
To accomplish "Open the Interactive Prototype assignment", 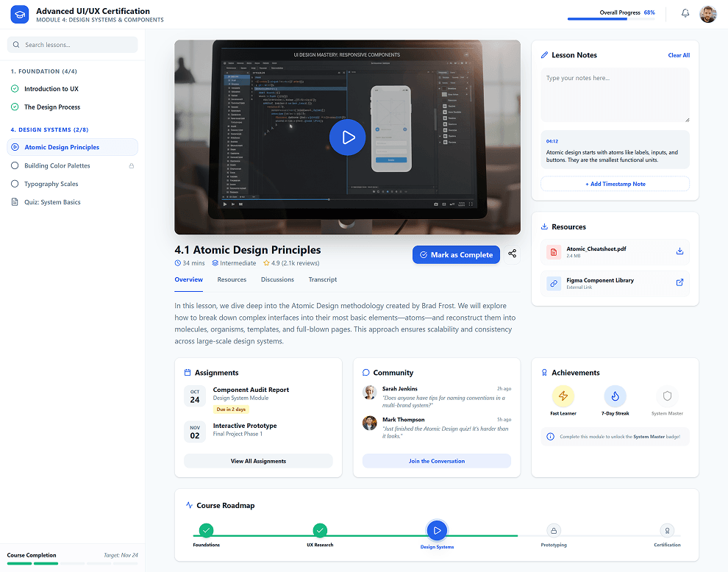I will (245, 426).
